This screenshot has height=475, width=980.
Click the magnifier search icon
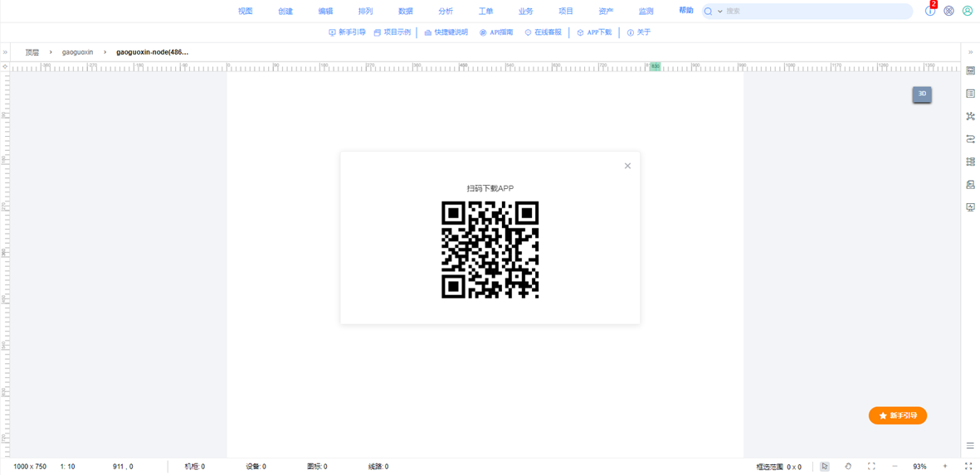point(709,12)
